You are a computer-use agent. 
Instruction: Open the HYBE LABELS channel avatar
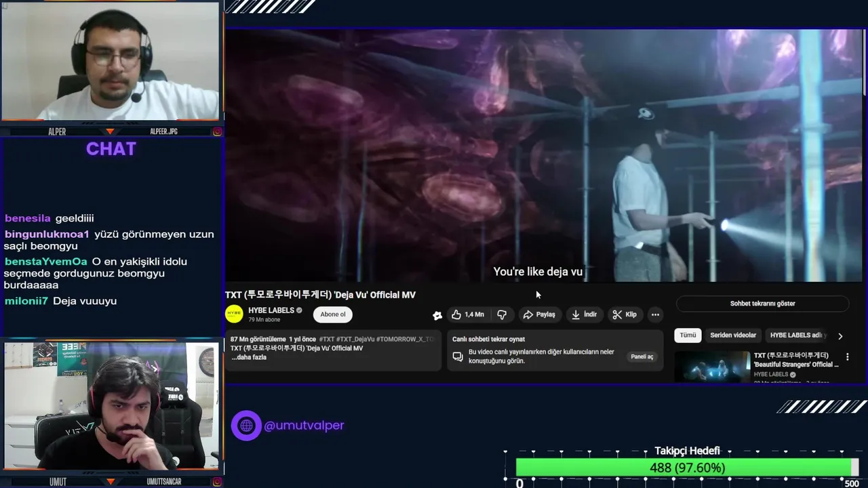coord(234,314)
